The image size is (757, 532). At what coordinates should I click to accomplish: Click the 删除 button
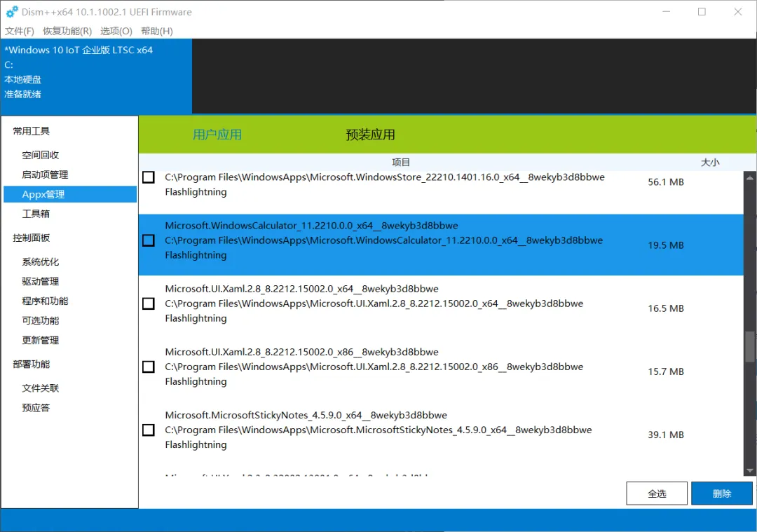[x=722, y=493]
